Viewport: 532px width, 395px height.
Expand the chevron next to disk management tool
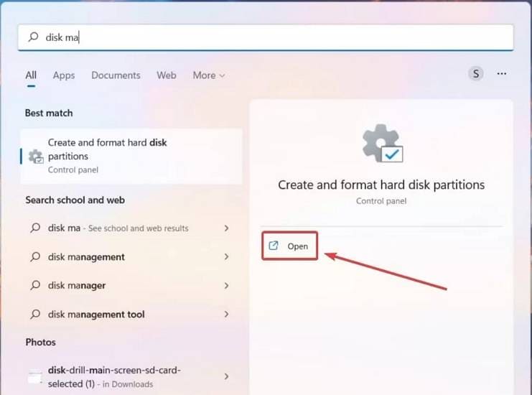[x=226, y=315]
